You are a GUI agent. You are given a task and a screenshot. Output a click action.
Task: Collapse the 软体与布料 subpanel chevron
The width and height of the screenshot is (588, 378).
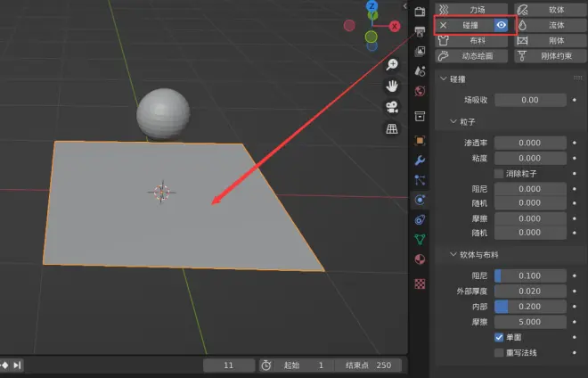coord(453,254)
